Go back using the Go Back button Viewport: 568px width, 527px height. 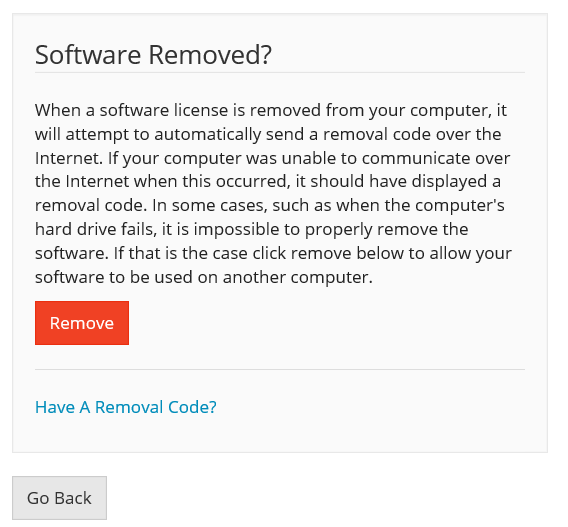59,498
